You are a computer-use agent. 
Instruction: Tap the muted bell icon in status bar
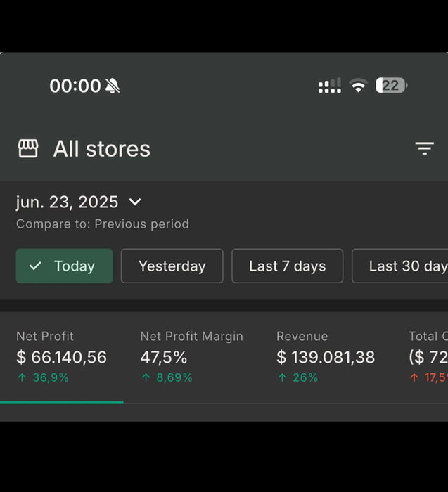tap(113, 86)
